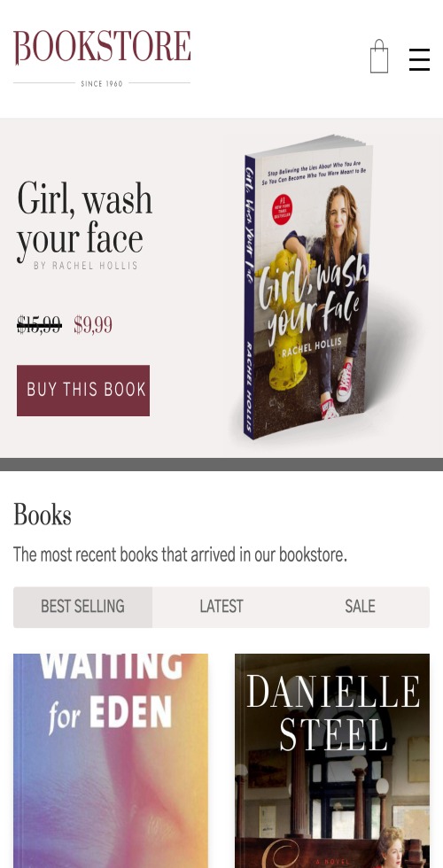Click the $9,99 sale price
Image resolution: width=443 pixels, height=868 pixels.
point(93,325)
